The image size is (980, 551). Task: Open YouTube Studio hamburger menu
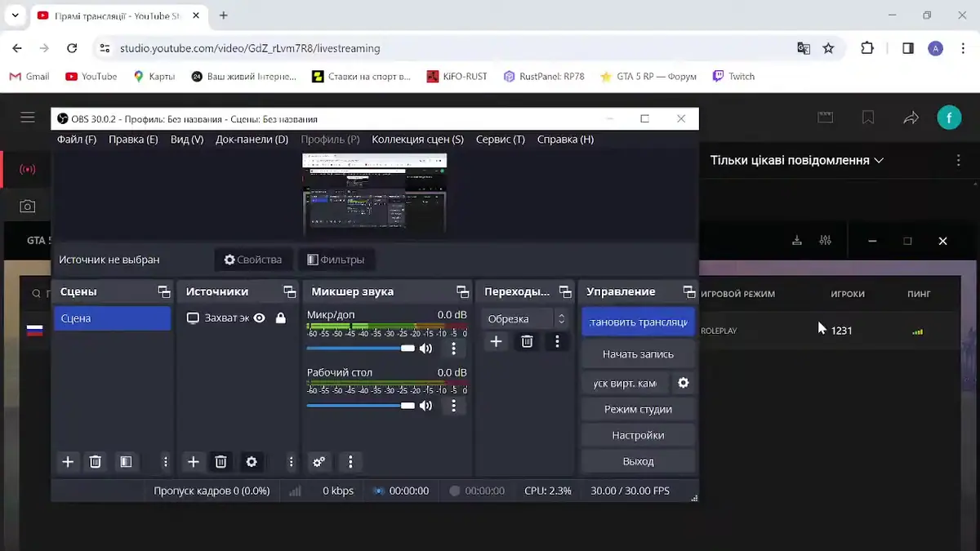pyautogui.click(x=28, y=118)
